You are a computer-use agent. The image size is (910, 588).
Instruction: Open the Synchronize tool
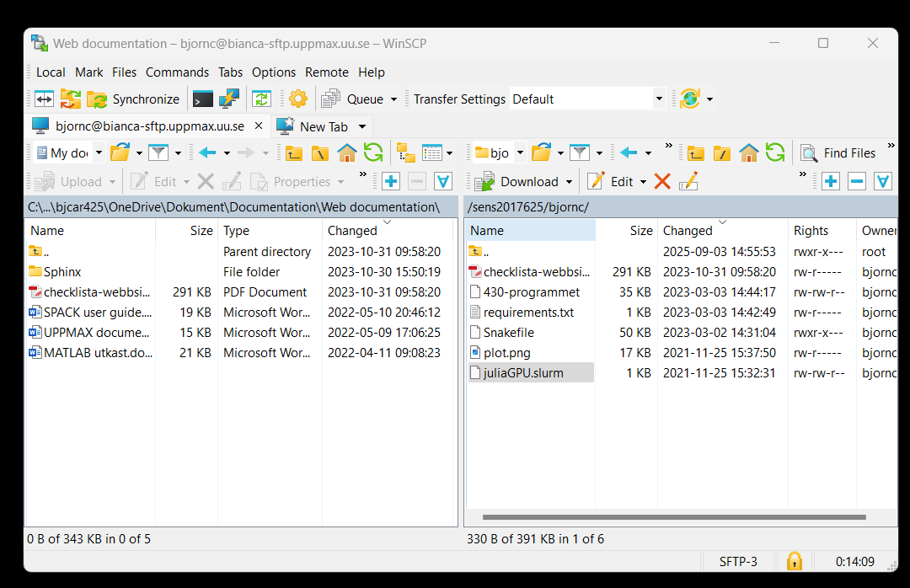(133, 99)
